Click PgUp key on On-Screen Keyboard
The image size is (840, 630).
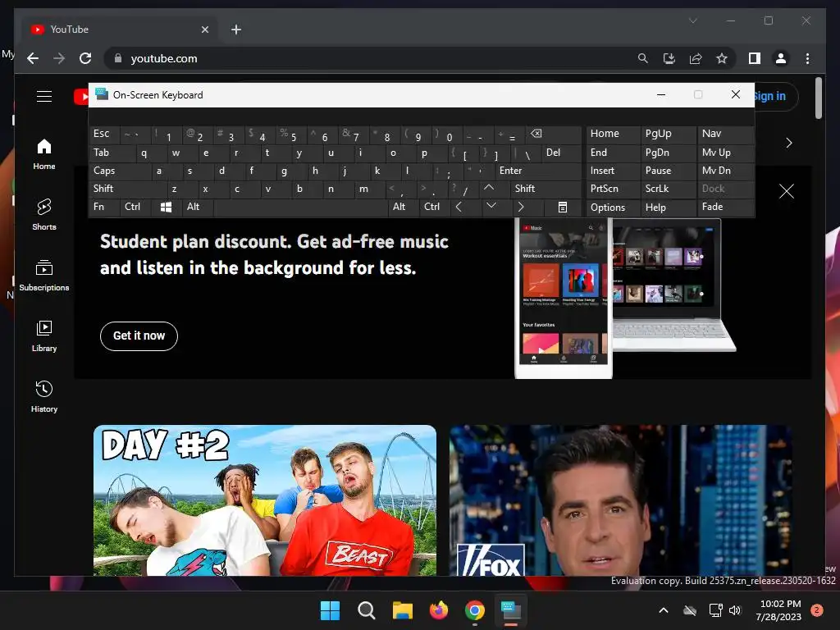(x=668, y=135)
